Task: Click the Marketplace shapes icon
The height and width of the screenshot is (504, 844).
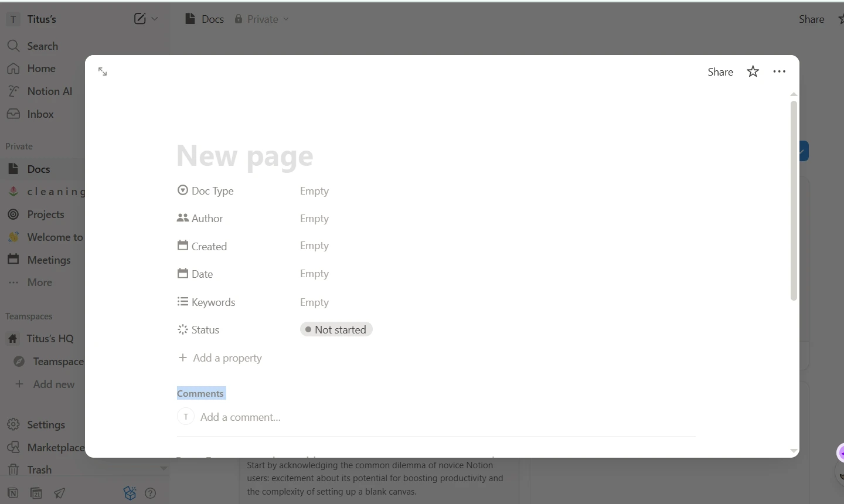Action: click(x=13, y=448)
